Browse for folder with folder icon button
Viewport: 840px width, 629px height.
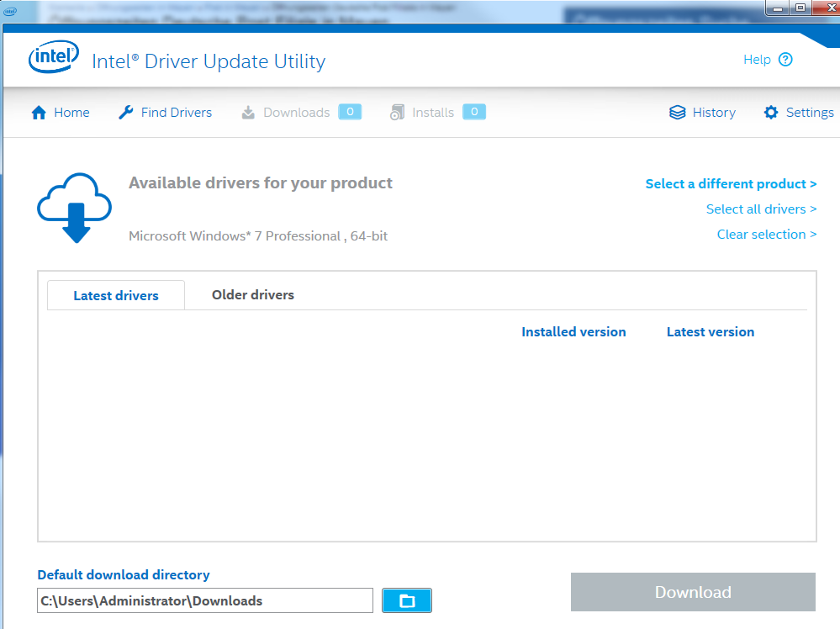click(x=407, y=600)
